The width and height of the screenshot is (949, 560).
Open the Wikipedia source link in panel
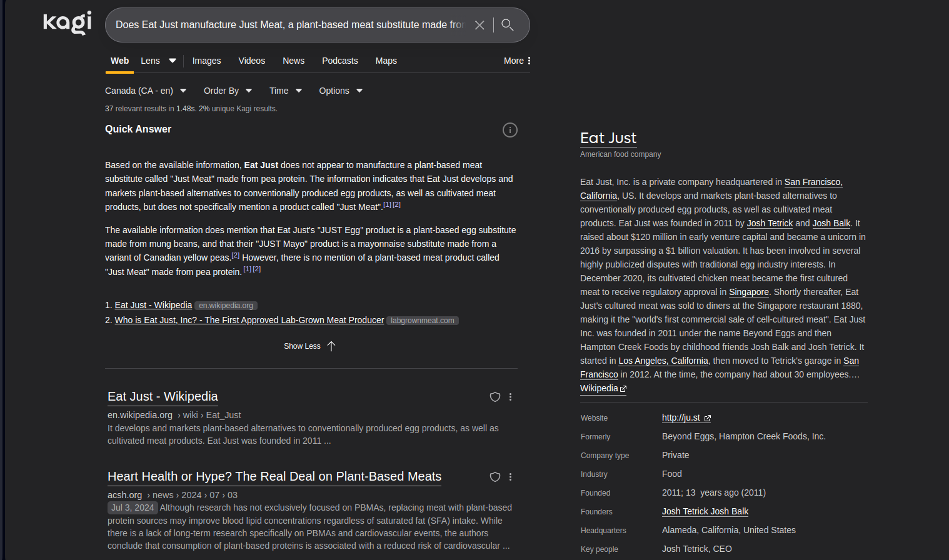pos(603,388)
